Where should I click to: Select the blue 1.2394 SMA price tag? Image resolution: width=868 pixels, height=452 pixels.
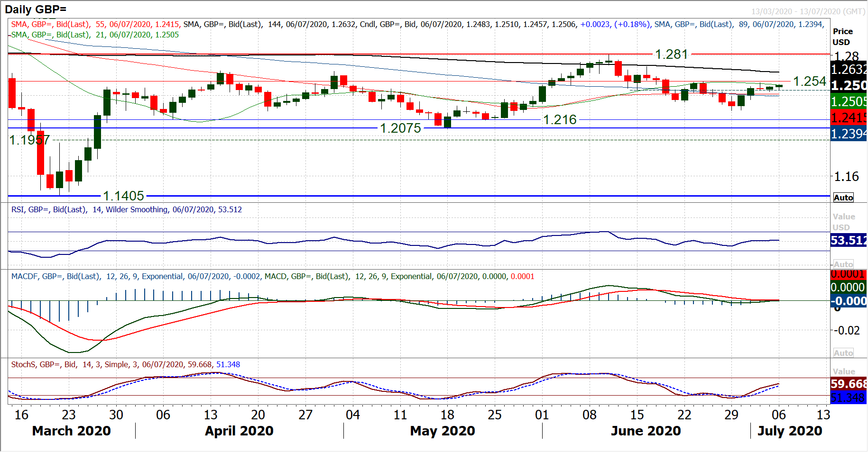pos(849,134)
